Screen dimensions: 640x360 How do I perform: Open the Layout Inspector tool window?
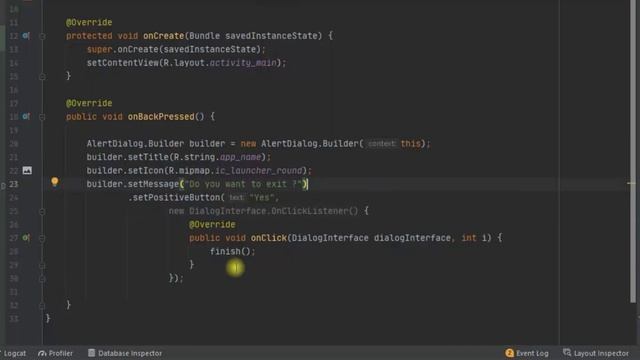[596, 353]
